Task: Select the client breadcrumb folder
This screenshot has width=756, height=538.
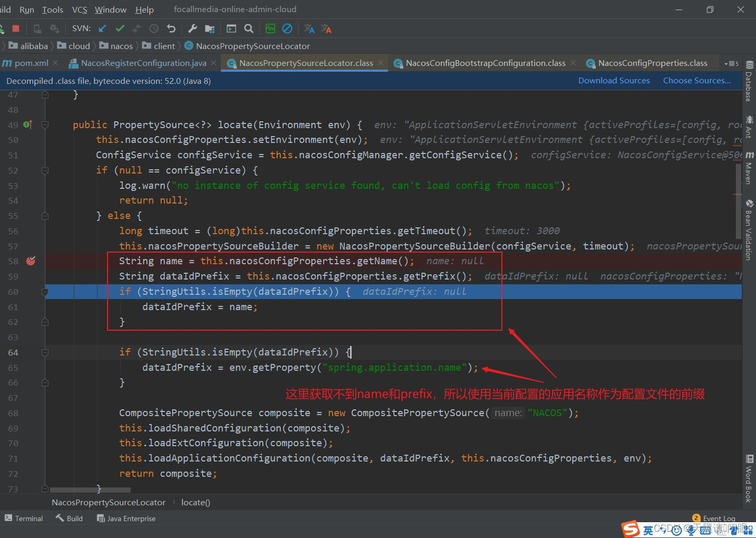Action: click(x=159, y=46)
